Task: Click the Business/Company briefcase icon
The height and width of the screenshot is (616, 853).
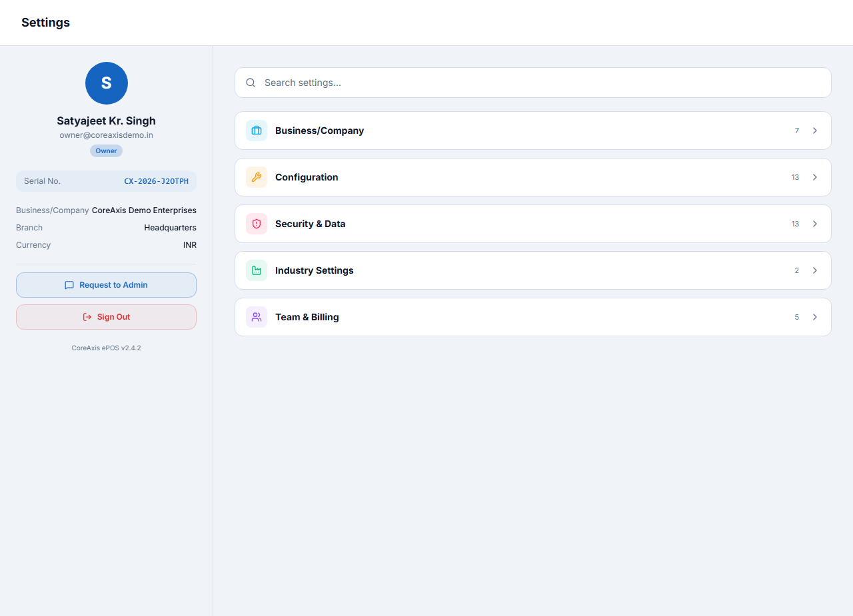Action: click(x=257, y=131)
